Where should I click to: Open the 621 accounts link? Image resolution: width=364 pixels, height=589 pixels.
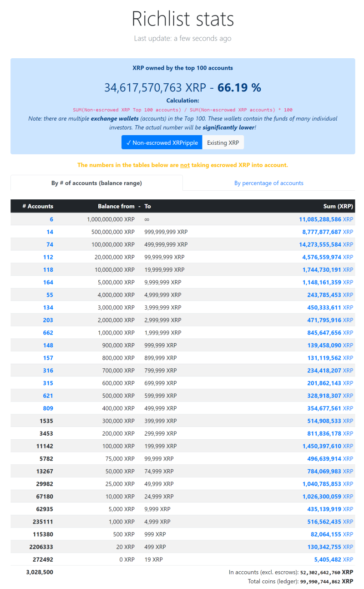coord(48,396)
